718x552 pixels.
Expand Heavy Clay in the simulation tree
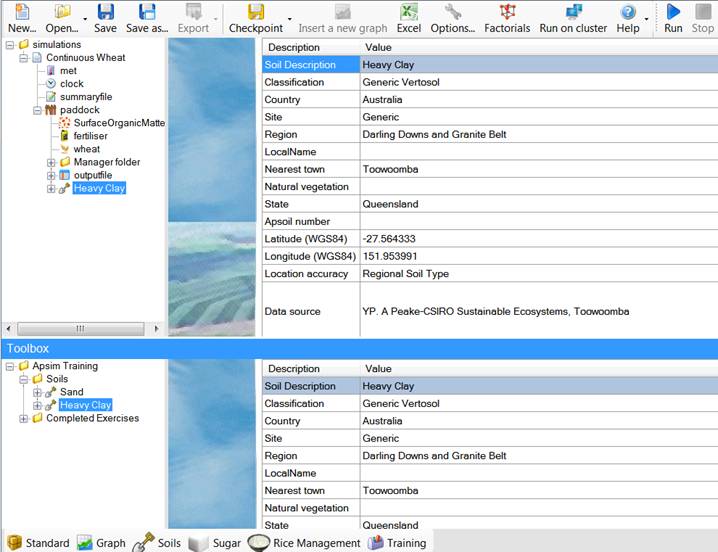(51, 188)
